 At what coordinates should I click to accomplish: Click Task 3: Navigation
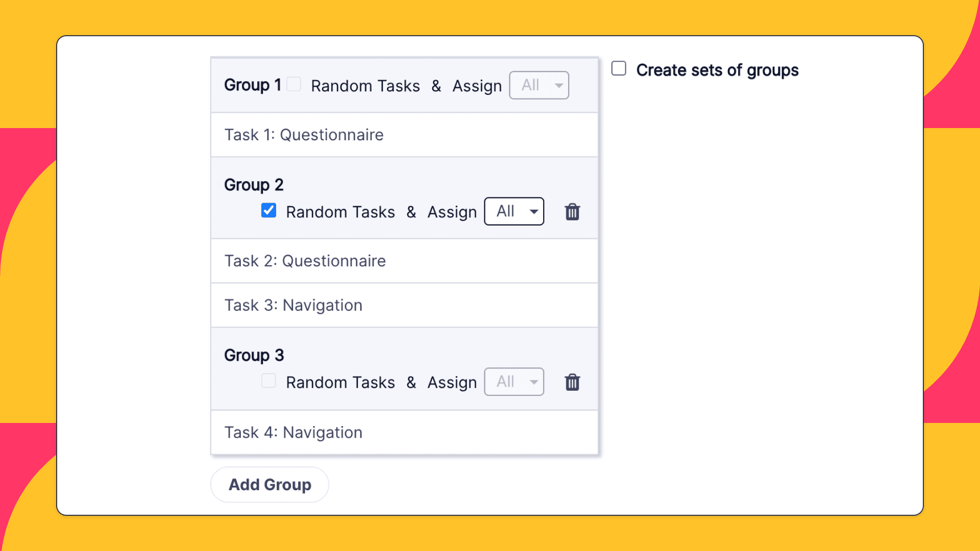pos(293,305)
